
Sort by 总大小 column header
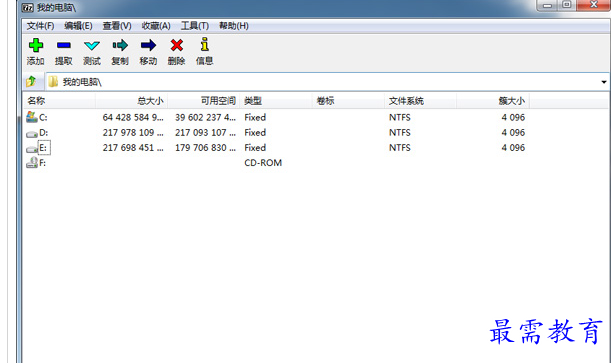point(132,101)
